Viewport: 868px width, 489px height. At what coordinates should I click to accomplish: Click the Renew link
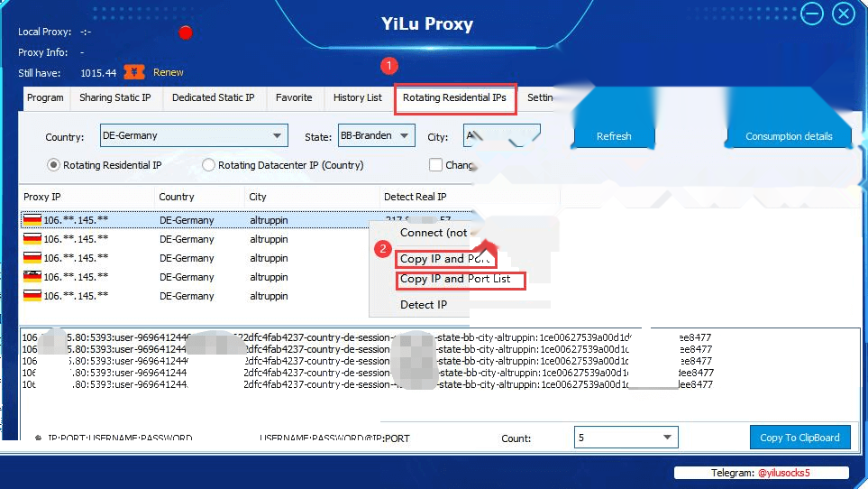click(x=169, y=72)
